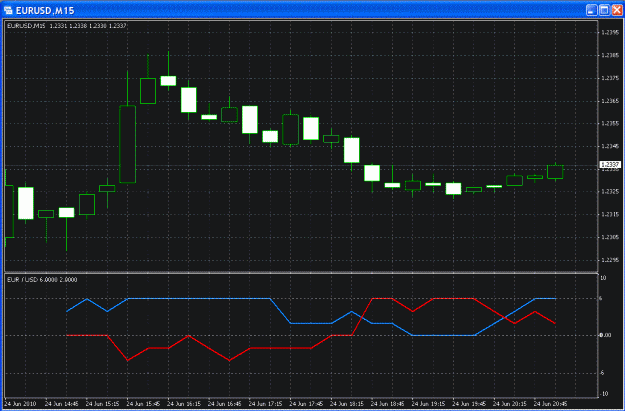The height and width of the screenshot is (411, 625).
Task: Click the 24 Jun 18:45 time label
Action: click(x=387, y=404)
